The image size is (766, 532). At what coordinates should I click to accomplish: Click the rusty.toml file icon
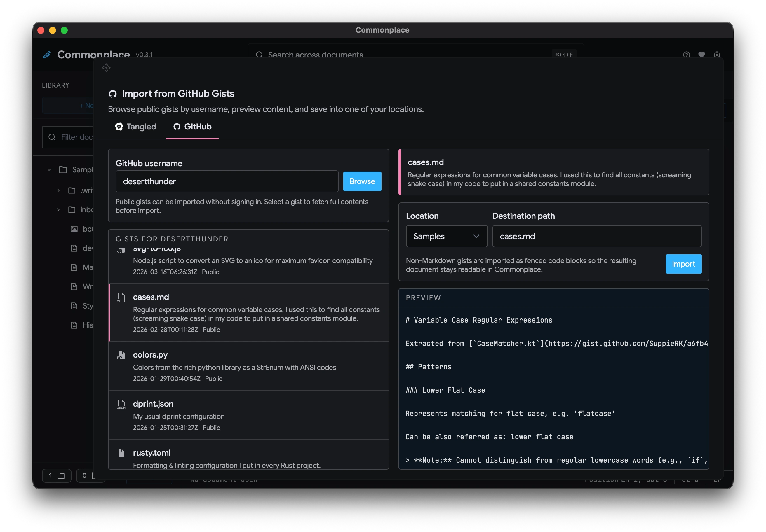121,453
